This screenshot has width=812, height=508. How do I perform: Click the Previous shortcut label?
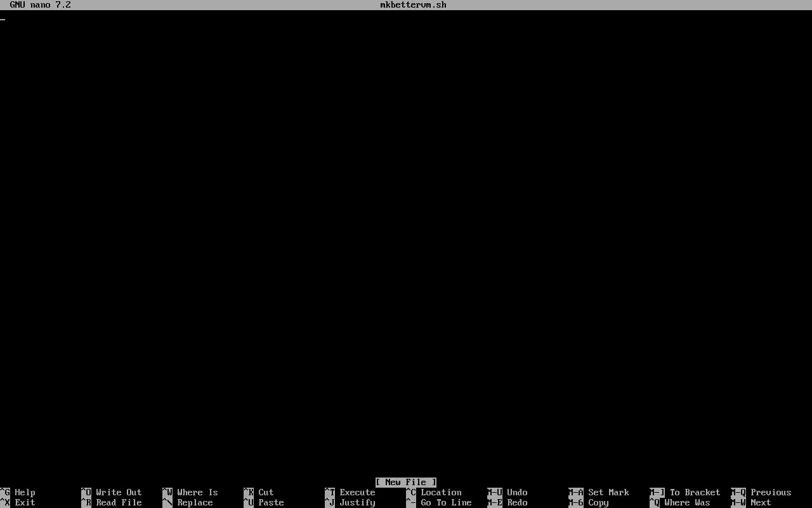pos(771,492)
